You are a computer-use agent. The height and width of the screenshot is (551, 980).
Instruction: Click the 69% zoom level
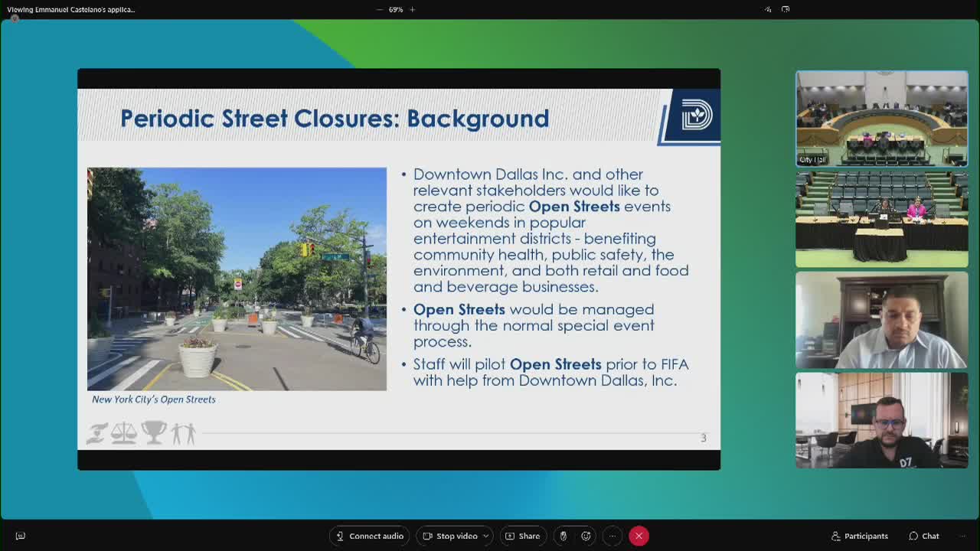coord(396,9)
